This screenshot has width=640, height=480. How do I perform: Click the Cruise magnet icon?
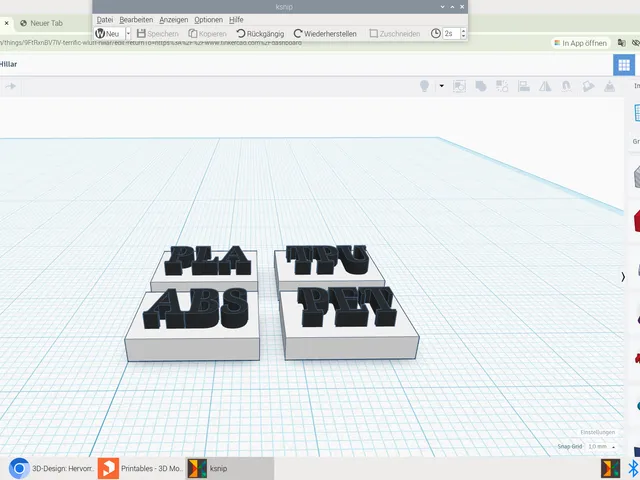[566, 86]
